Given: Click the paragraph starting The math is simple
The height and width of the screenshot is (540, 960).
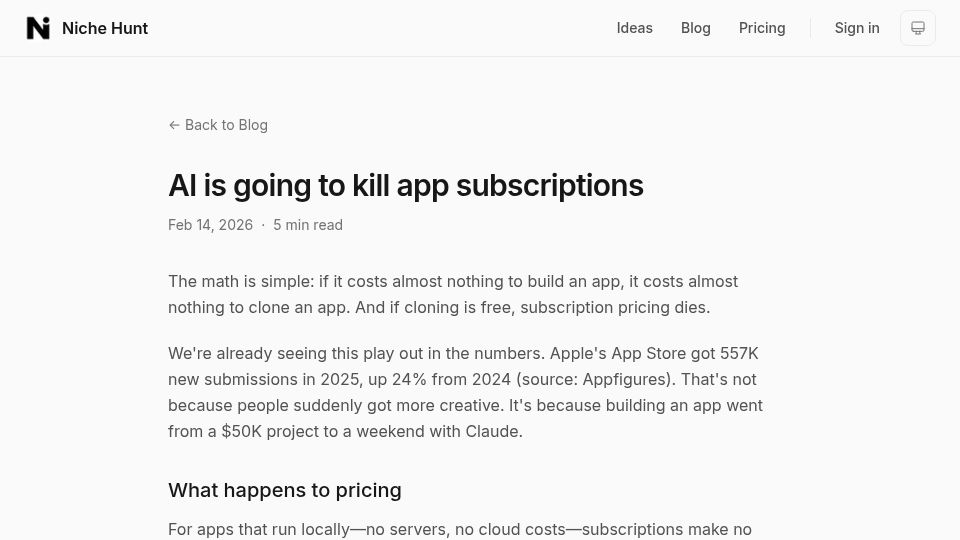Looking at the screenshot, I should (453, 294).
